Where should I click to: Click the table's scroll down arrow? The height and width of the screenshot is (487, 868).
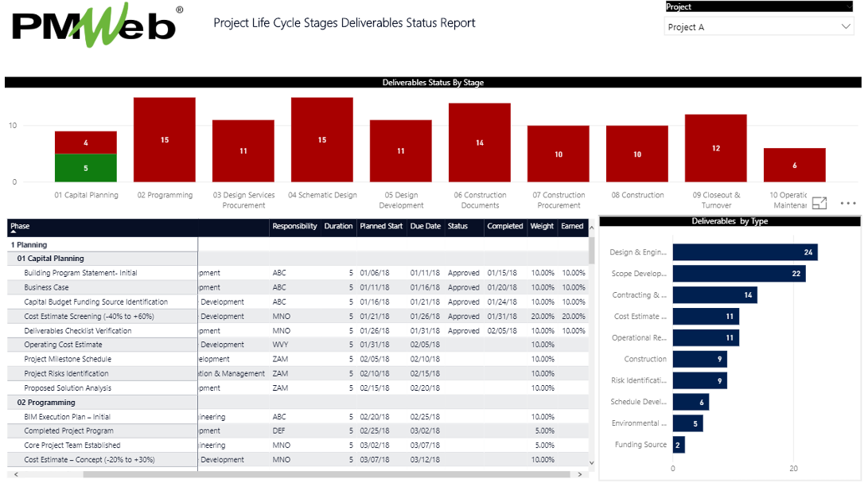coord(591,462)
